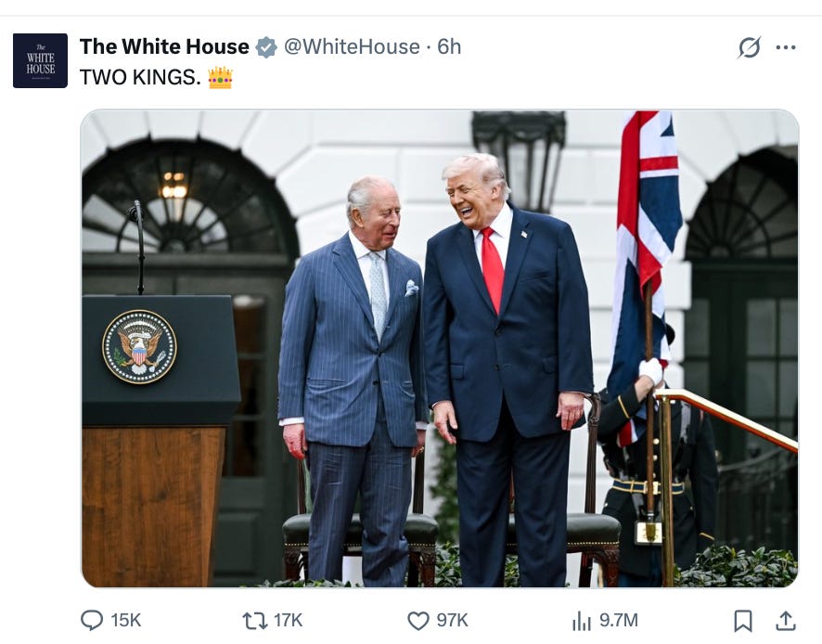
Task: Open The White House display name
Action: click(164, 46)
